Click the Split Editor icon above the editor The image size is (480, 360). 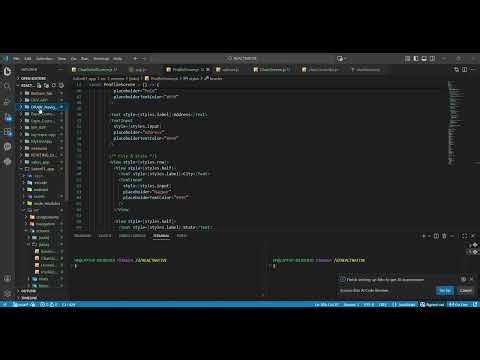coord(464,69)
